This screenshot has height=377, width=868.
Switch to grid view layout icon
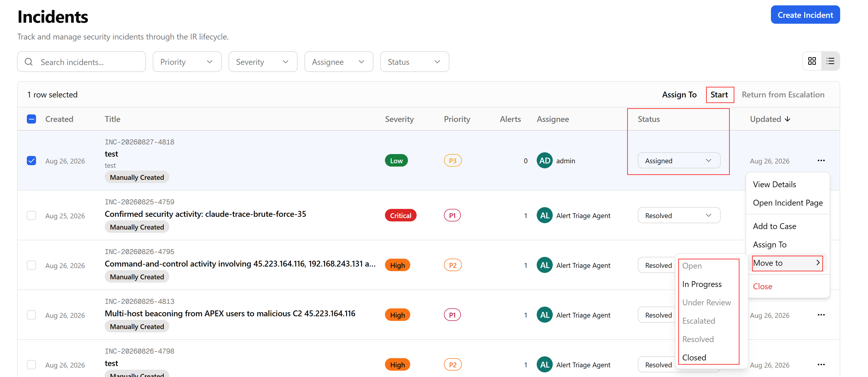pyautogui.click(x=812, y=61)
